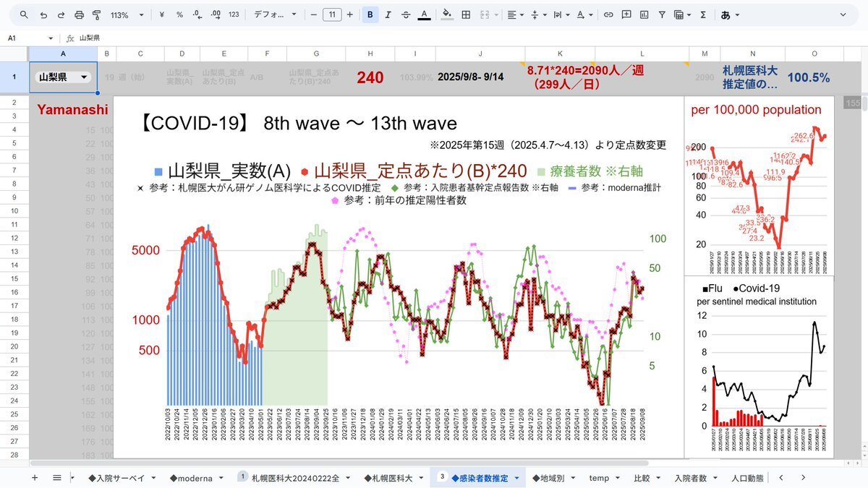
Task: Decrease font size with minus button
Action: [314, 14]
